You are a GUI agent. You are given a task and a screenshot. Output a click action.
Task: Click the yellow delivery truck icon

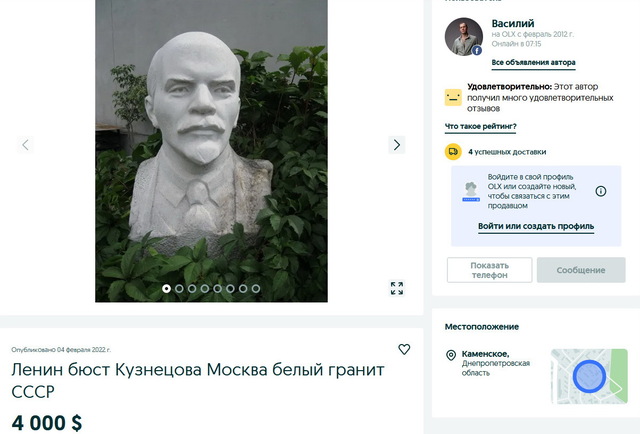click(453, 152)
